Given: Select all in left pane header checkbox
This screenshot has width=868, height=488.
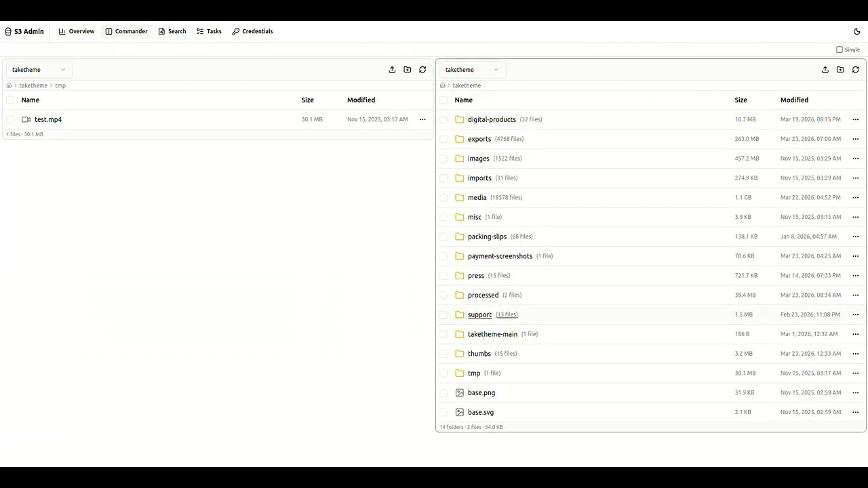Looking at the screenshot, I should (10, 100).
